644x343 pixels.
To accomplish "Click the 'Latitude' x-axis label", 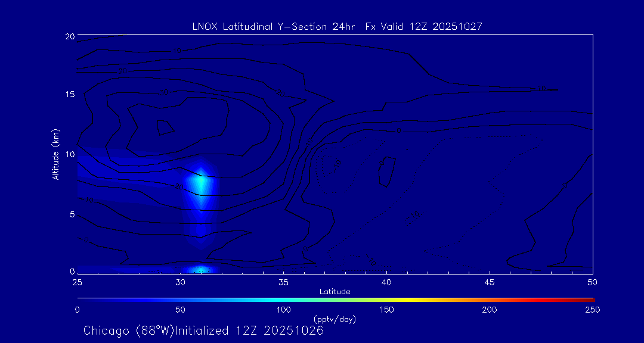I will pos(335,292).
